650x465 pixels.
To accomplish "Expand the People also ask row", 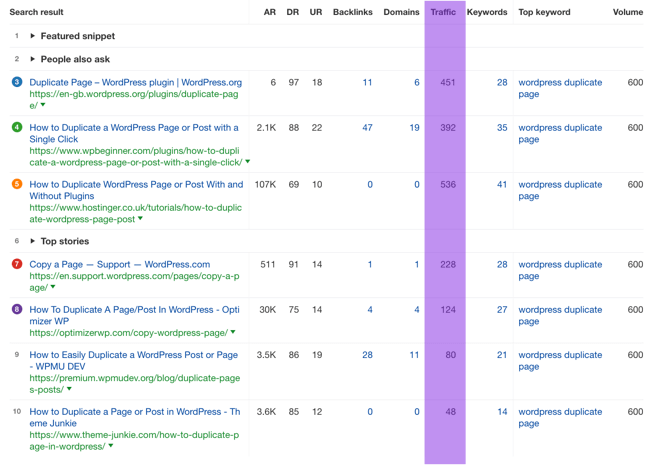I will click(33, 59).
